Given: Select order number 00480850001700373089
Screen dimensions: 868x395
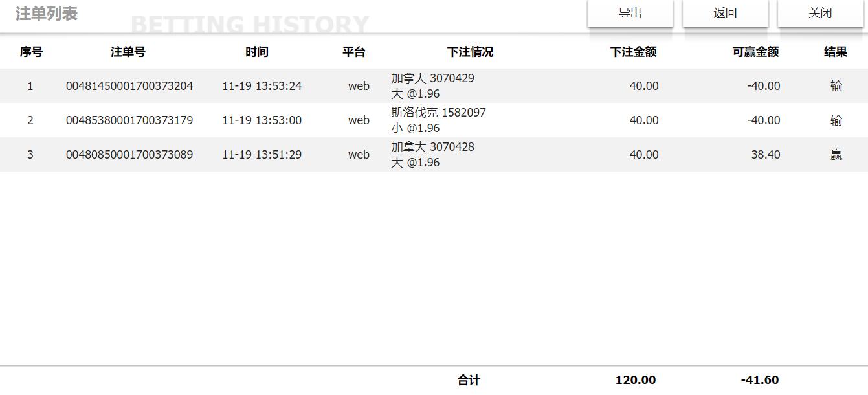Looking at the screenshot, I should point(129,155).
